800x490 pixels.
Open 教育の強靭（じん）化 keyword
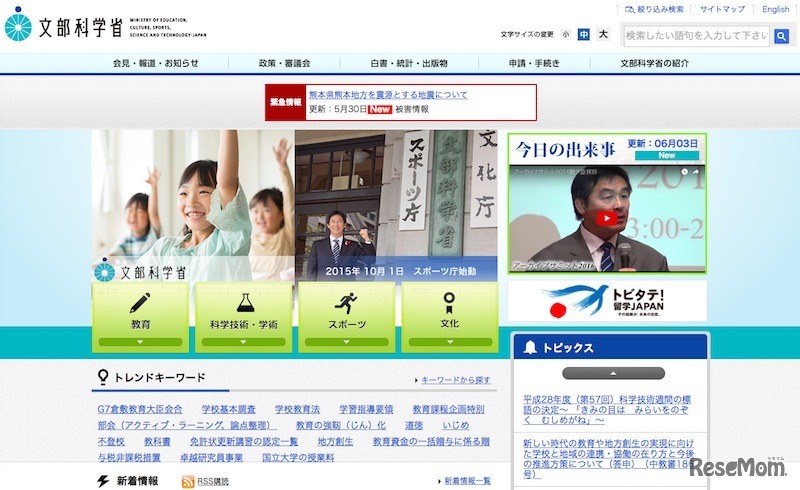tap(341, 426)
